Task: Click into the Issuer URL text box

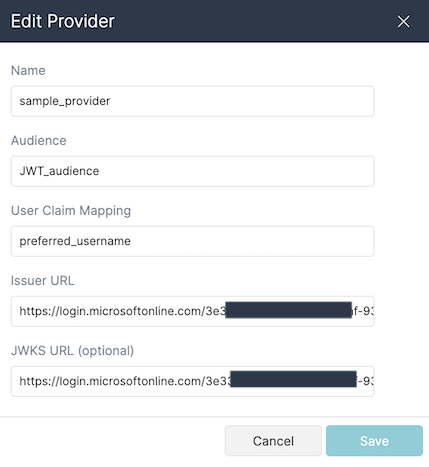Action: pyautogui.click(x=193, y=311)
